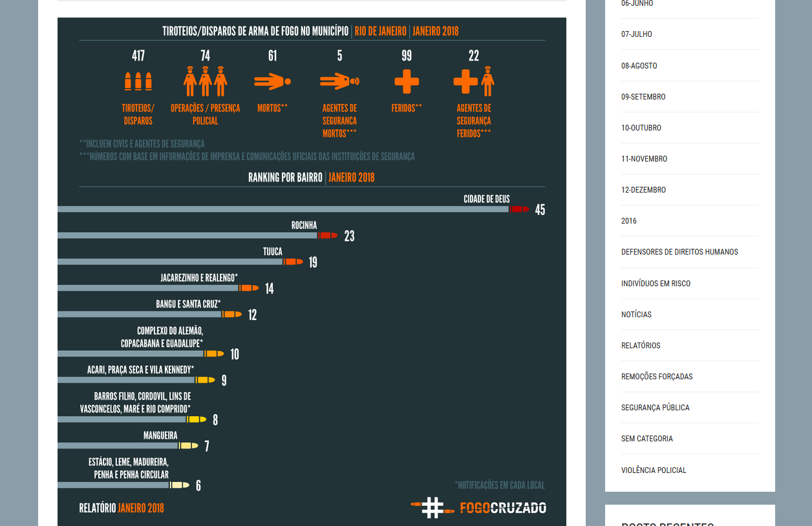Click the orange cross Feridos icon
Viewport: 812px width, 526px height.
coord(407,81)
